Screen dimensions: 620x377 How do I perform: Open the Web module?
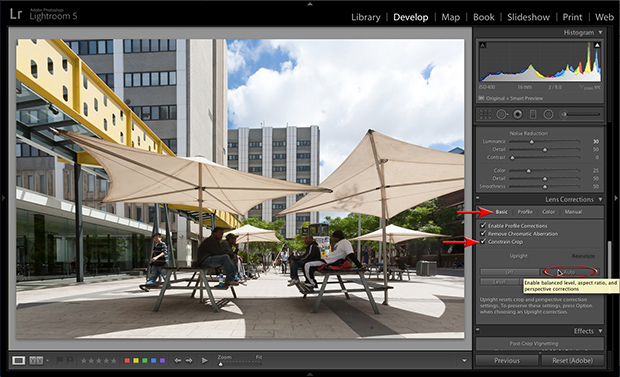pos(604,17)
